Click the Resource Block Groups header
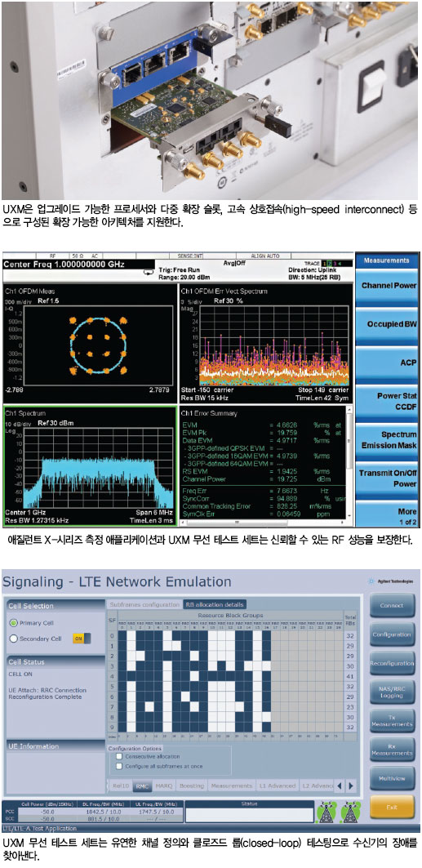422x868 pixels. tap(229, 615)
